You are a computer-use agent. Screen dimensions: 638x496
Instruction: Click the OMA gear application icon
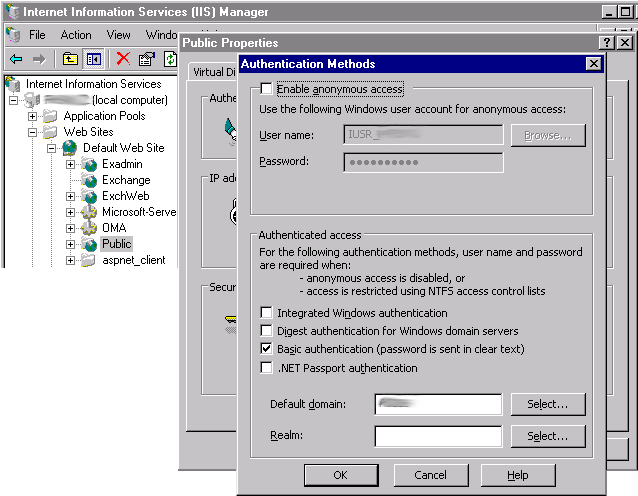(89, 228)
